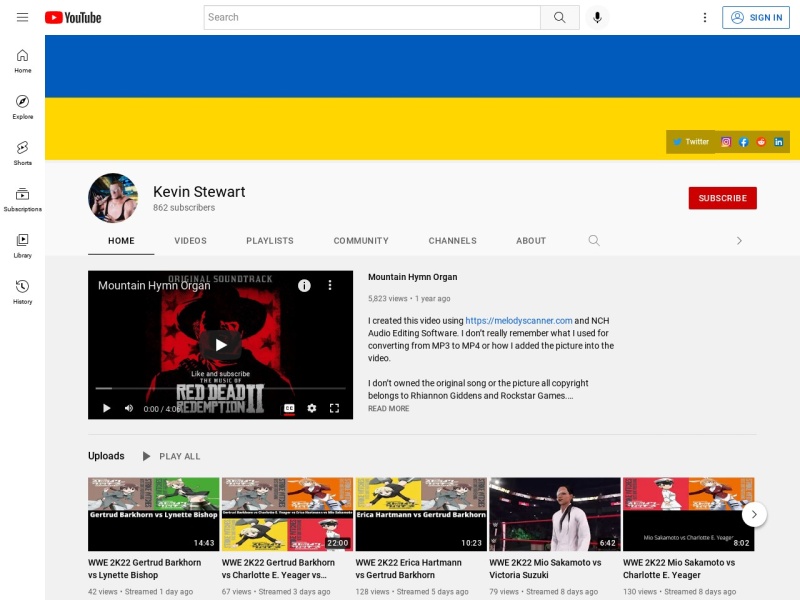Screen dimensions: 800x600
Task: Select the HOME channel tab
Action: pyautogui.click(x=121, y=241)
